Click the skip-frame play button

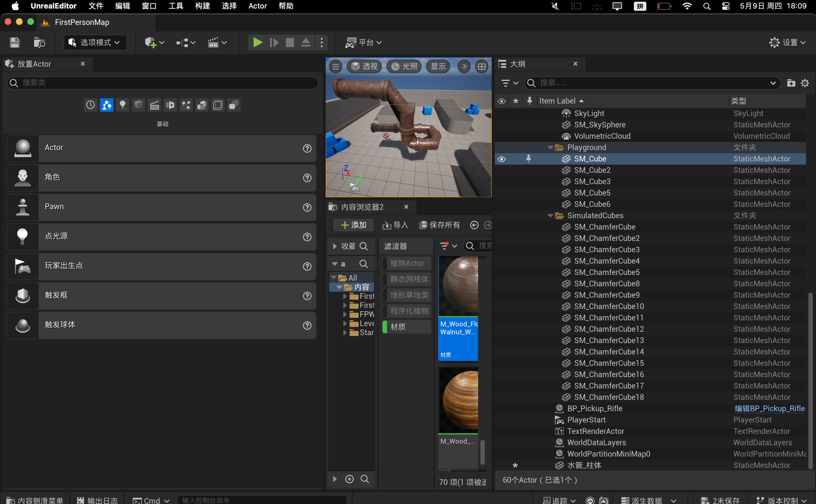274,42
